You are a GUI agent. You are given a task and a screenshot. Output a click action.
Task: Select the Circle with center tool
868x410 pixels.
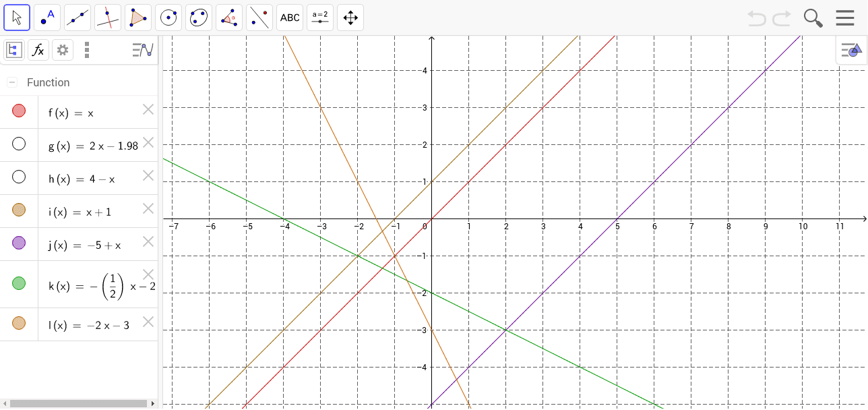coord(168,18)
